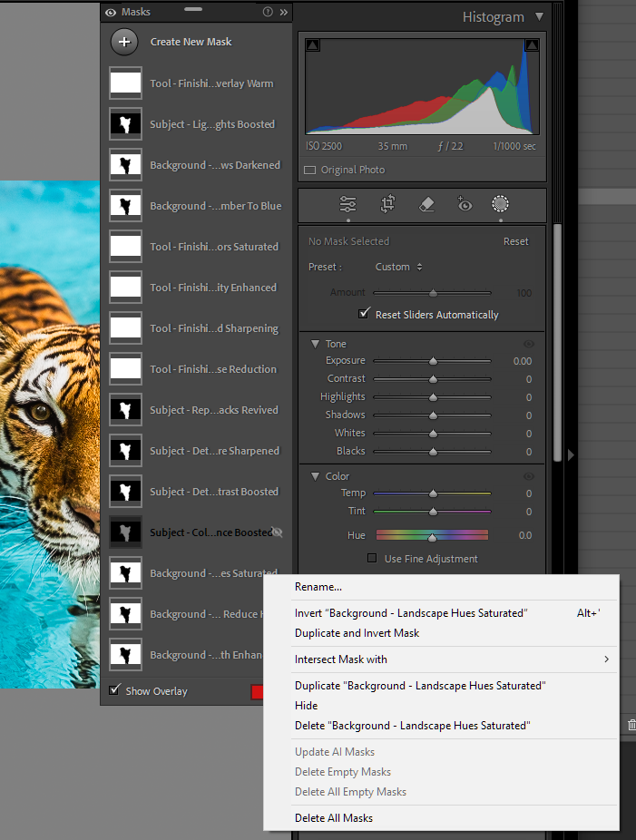Select the Red Eye correction tool
This screenshot has width=636, height=840.
(465, 204)
